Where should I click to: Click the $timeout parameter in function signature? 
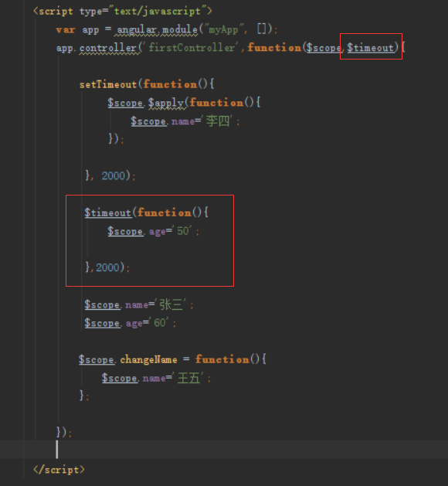click(370, 48)
